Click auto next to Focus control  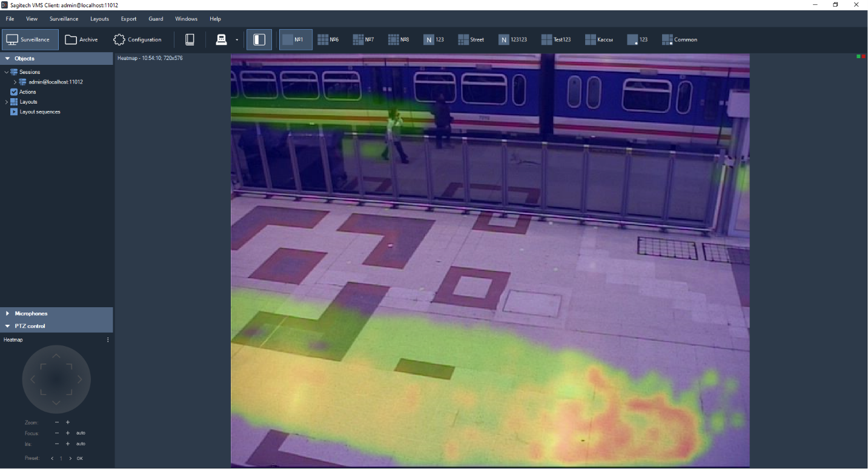pyautogui.click(x=81, y=433)
